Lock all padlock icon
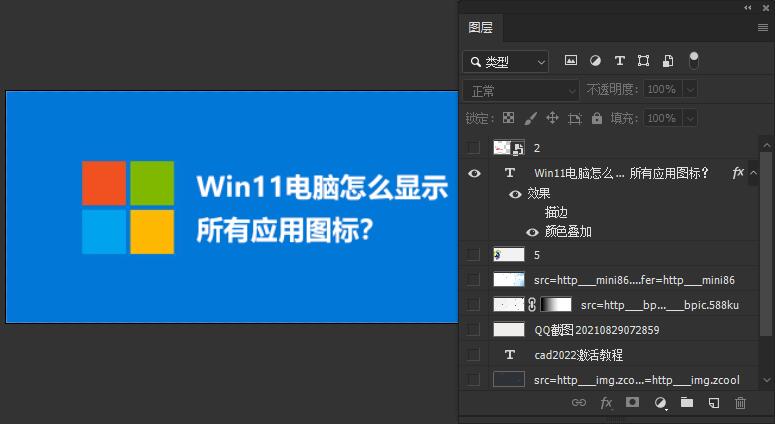Viewport: 775px width, 424px height. [597, 118]
